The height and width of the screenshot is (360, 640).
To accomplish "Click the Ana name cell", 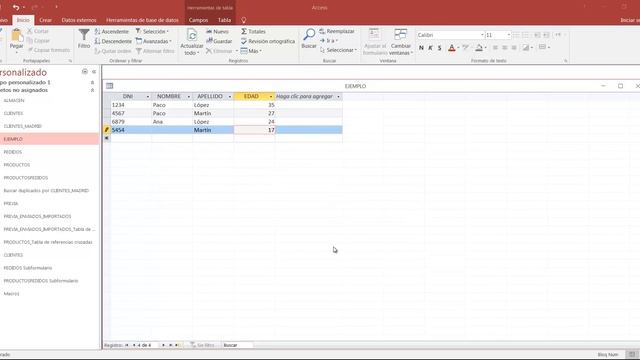I will point(172,122).
